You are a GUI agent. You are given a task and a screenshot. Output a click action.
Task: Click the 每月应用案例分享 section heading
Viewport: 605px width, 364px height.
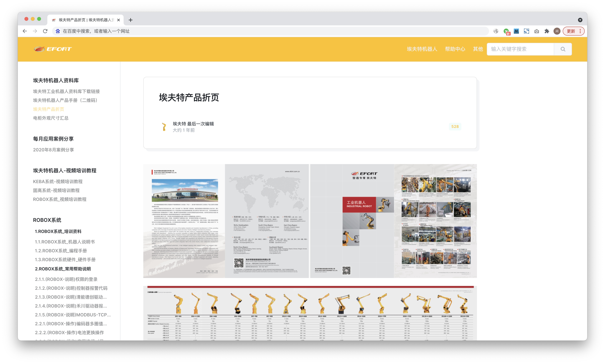pyautogui.click(x=53, y=139)
